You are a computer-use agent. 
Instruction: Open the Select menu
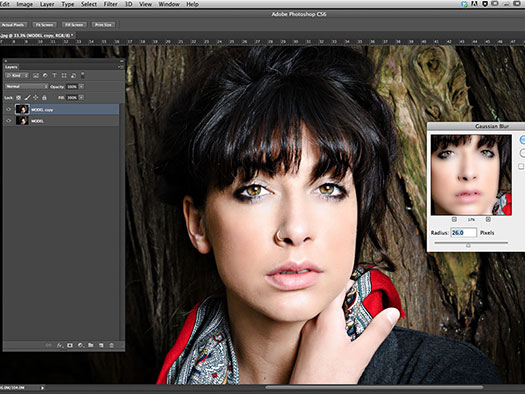coord(89,4)
